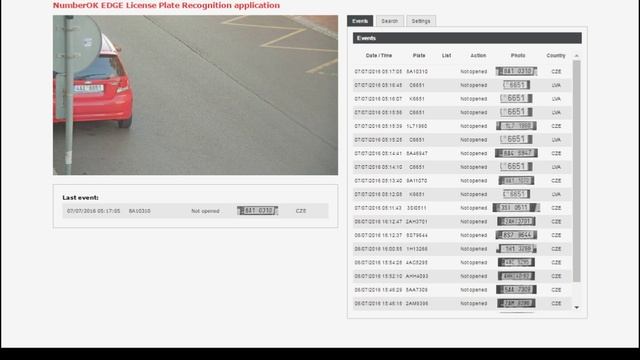640x360 pixels.
Task: Open plate photo thumbnail for 8A10310 in events list
Action: tap(516, 71)
